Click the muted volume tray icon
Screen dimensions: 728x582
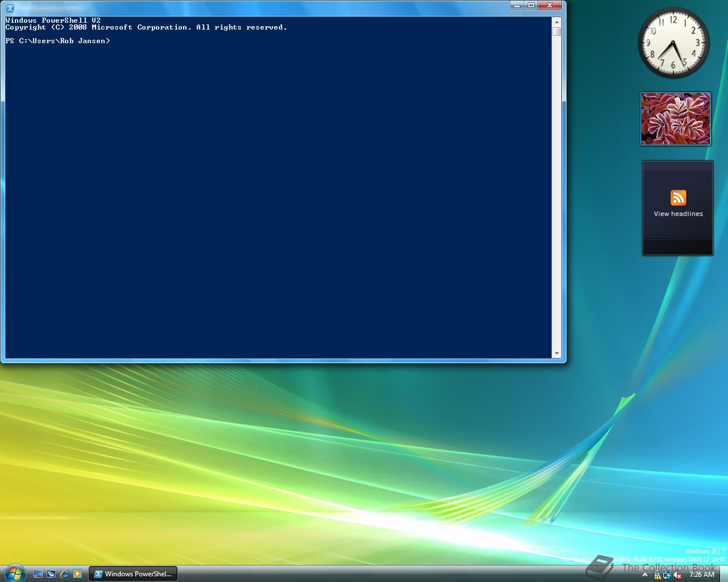(x=677, y=575)
